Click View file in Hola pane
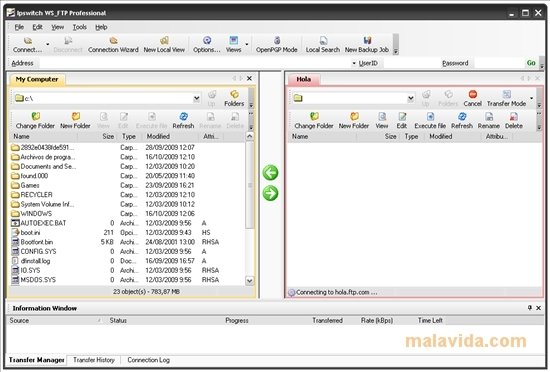Image resolution: width=550 pixels, height=372 pixels. click(x=382, y=121)
